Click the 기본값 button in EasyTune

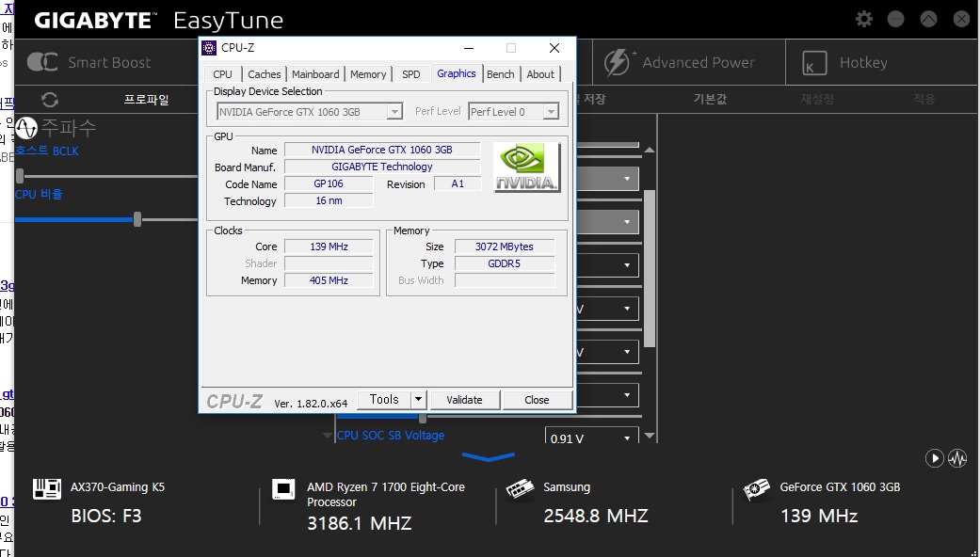coord(710,100)
